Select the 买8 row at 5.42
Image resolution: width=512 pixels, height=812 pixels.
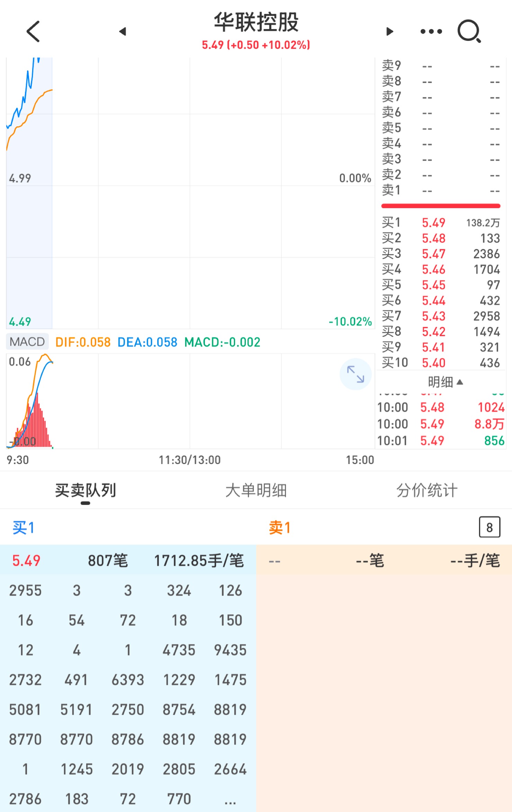tap(441, 331)
